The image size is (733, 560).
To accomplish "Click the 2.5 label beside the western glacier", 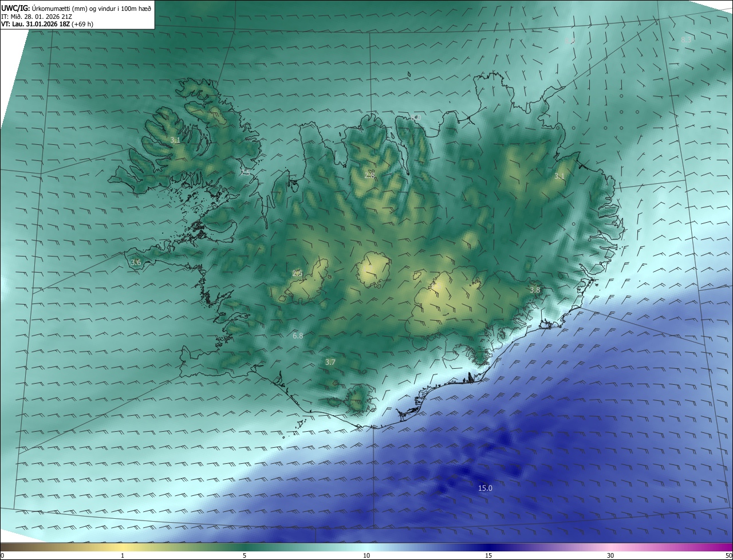I will pyautogui.click(x=297, y=273).
